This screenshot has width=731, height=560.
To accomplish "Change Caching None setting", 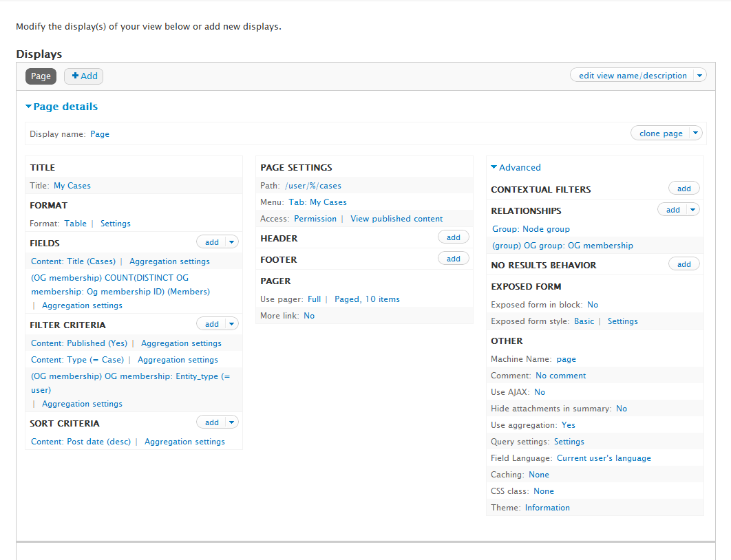I will click(539, 475).
